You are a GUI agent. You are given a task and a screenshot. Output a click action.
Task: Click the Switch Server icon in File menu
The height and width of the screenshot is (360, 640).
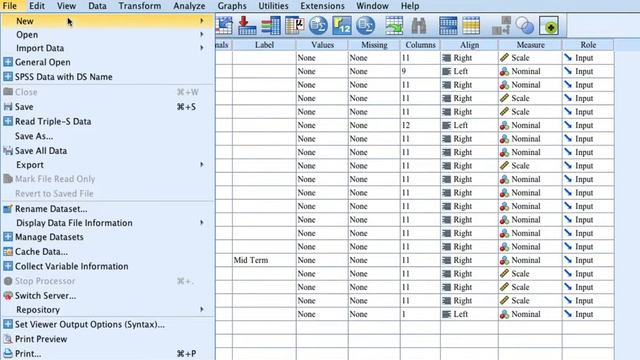(8, 296)
